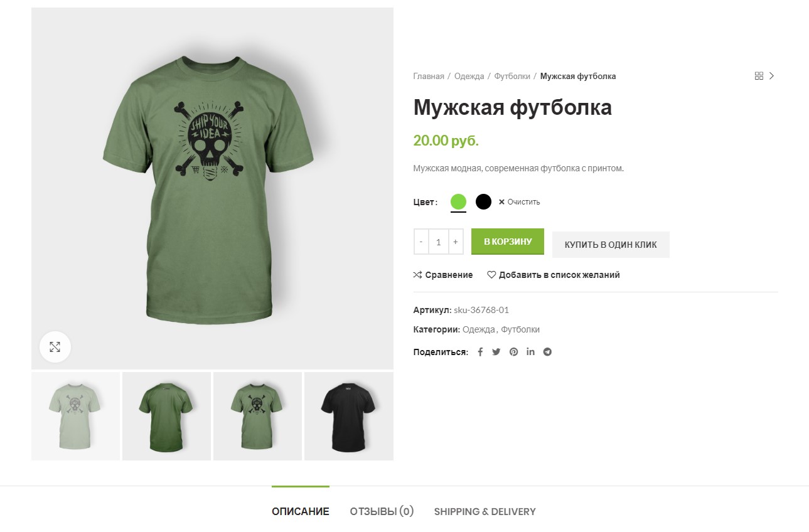809x532 pixels.
Task: Share product on Facebook
Action: tap(480, 352)
